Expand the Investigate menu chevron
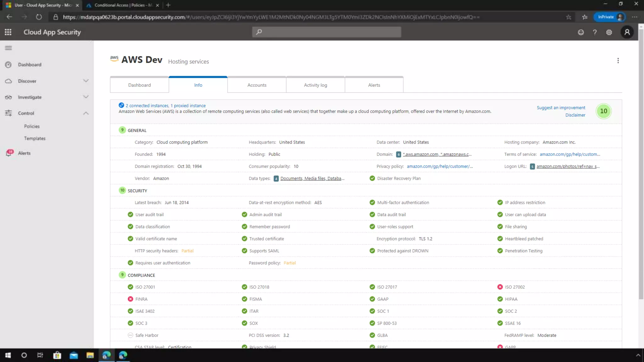644x362 pixels. tap(86, 97)
